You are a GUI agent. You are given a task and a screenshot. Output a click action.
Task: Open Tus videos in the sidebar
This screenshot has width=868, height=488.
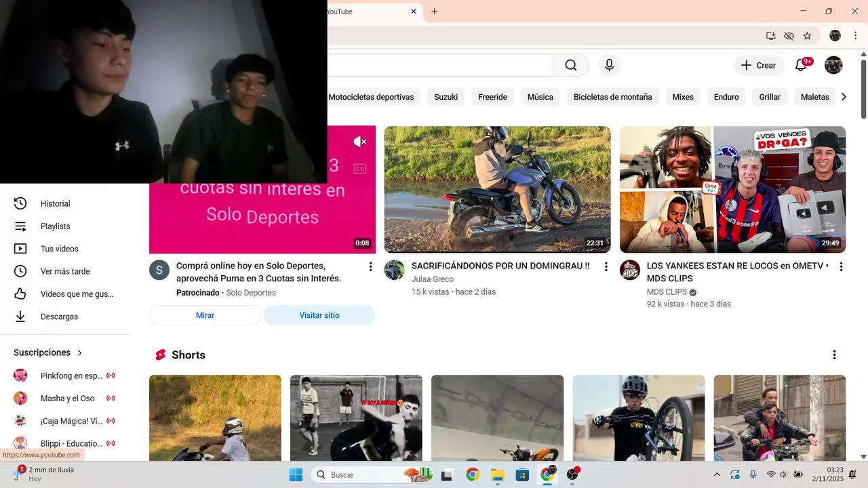click(65, 249)
